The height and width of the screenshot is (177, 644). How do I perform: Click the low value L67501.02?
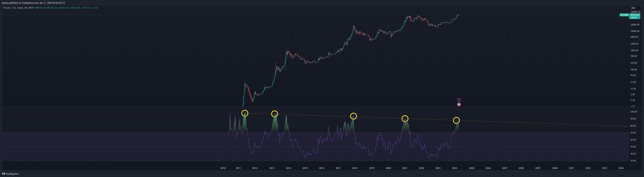(x=64, y=8)
